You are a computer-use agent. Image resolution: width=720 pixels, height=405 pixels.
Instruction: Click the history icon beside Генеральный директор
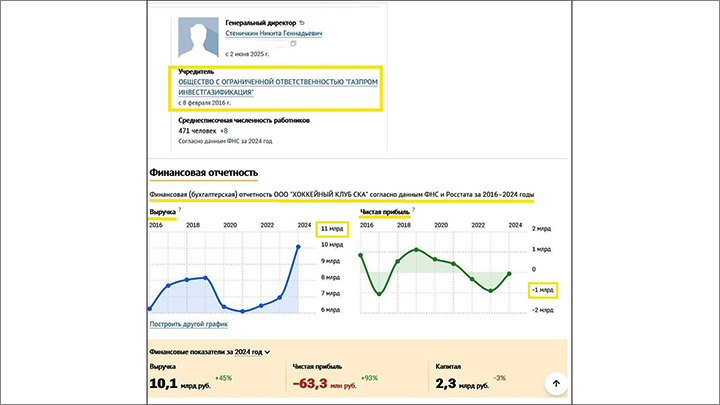click(303, 21)
